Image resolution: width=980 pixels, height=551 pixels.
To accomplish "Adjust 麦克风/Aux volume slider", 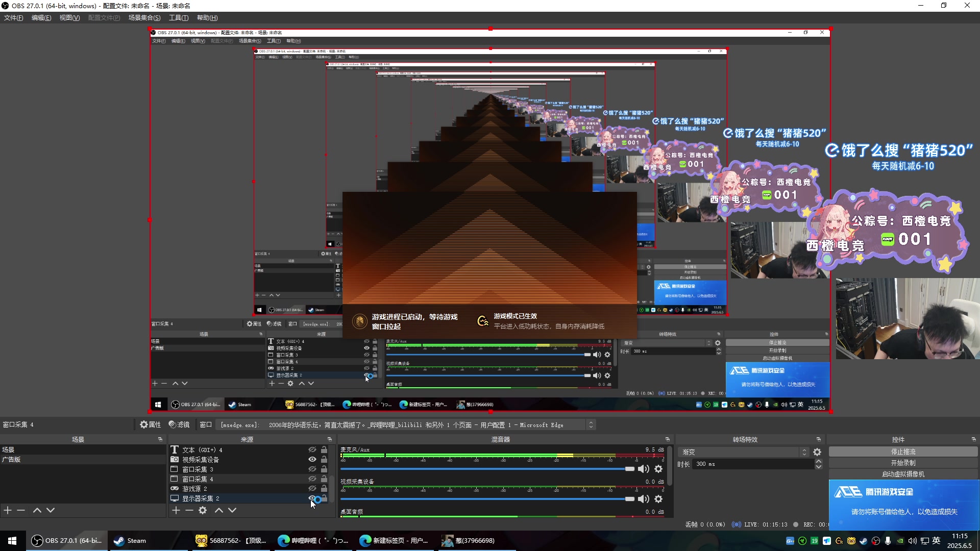I will 487,469.
